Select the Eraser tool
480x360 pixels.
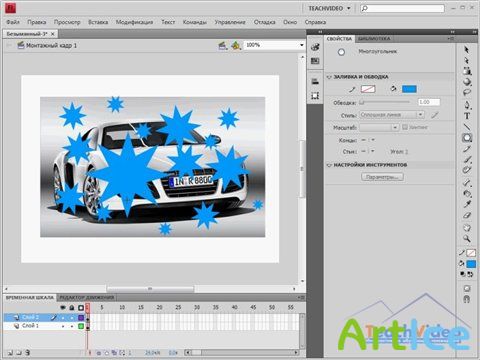[x=467, y=215]
